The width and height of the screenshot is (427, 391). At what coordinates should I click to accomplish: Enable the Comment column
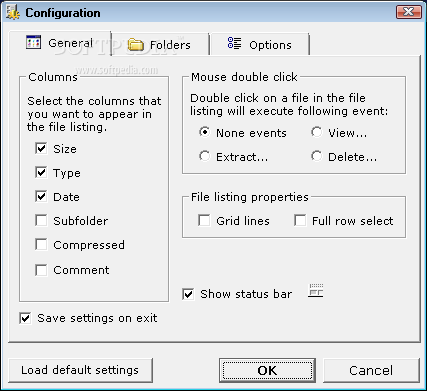click(41, 270)
